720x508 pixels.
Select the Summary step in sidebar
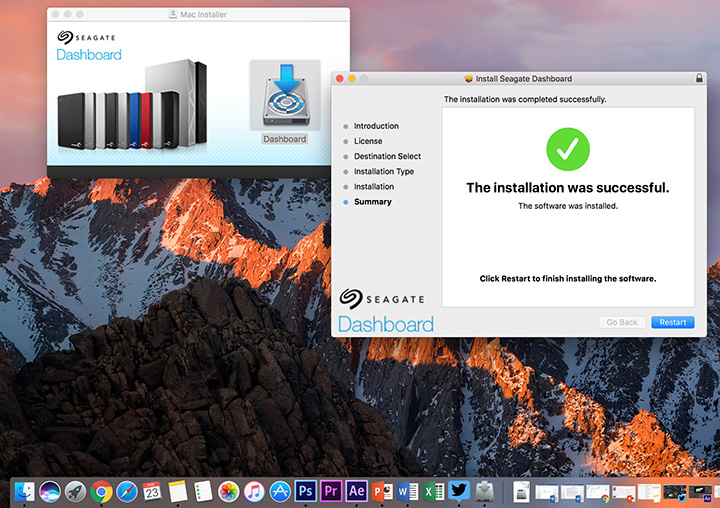click(x=372, y=202)
